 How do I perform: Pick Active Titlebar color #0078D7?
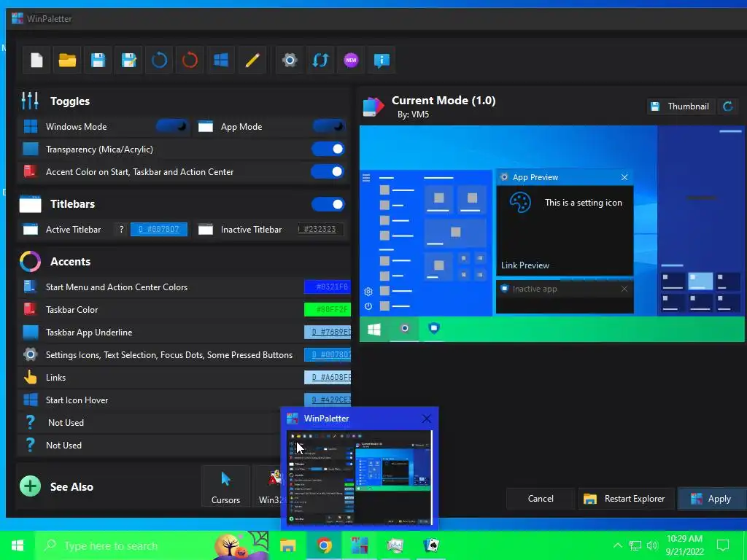pos(159,229)
